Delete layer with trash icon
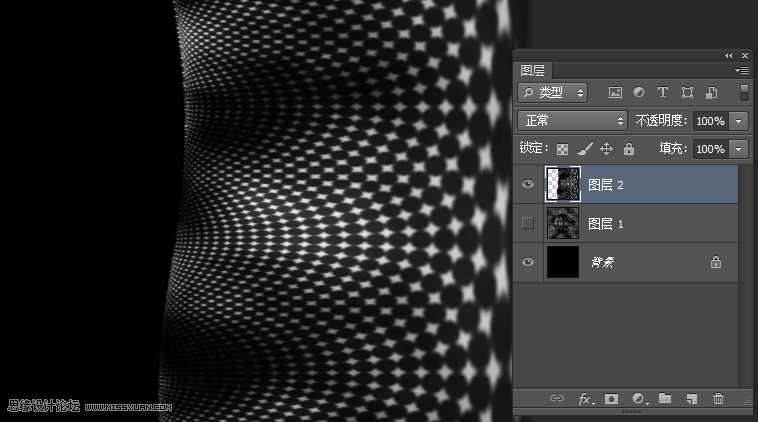Image resolution: width=758 pixels, height=422 pixels. click(718, 399)
